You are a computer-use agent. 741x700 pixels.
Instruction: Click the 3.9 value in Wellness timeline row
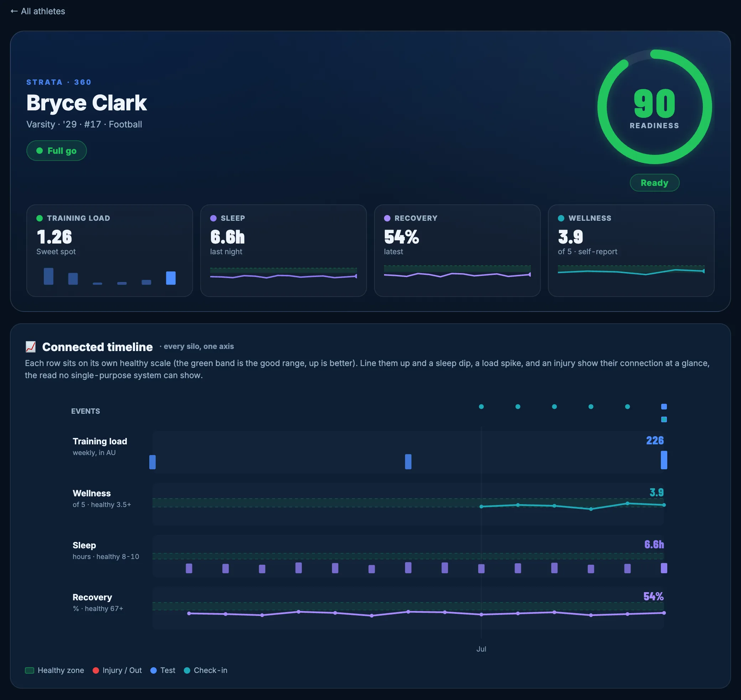tap(657, 492)
